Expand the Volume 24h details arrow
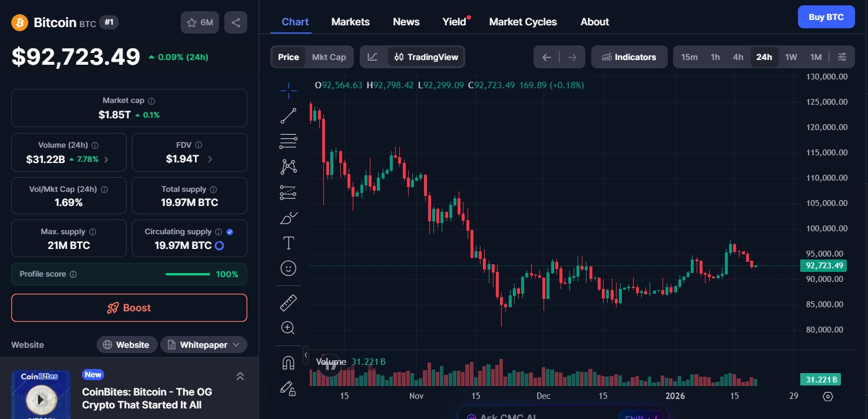Image resolution: width=868 pixels, height=419 pixels. coord(107,159)
